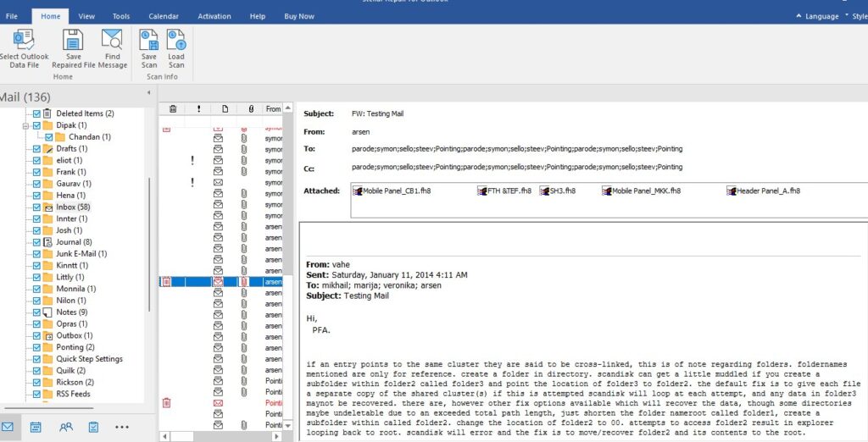Click trash icon in selected message row
Viewport: 868px width, 442px height.
pos(166,282)
